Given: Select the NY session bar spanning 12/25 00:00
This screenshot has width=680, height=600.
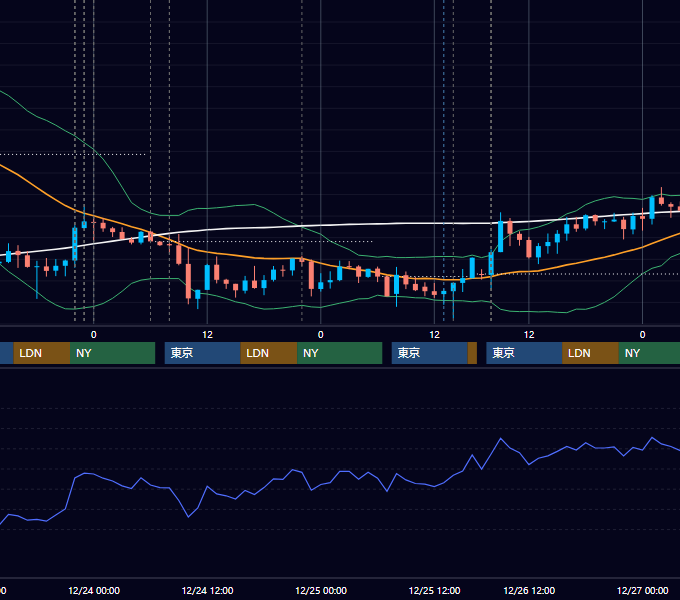Looking at the screenshot, I should [340, 353].
